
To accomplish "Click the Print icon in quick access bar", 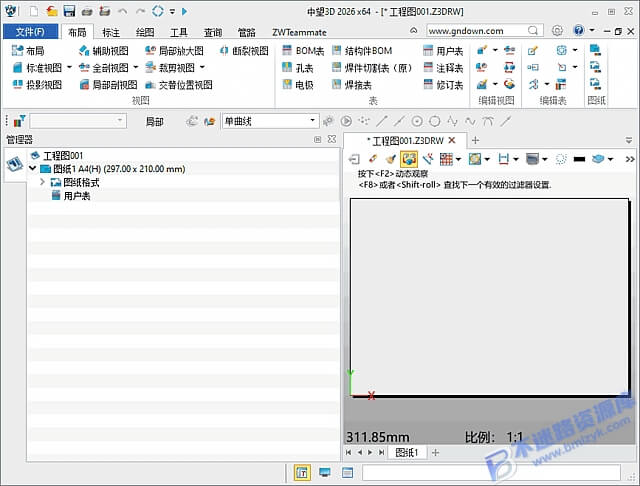I will pos(87,11).
